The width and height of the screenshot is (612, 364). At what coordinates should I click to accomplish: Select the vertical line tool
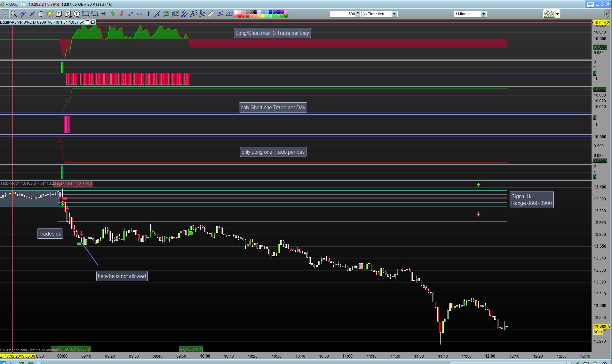148,14
